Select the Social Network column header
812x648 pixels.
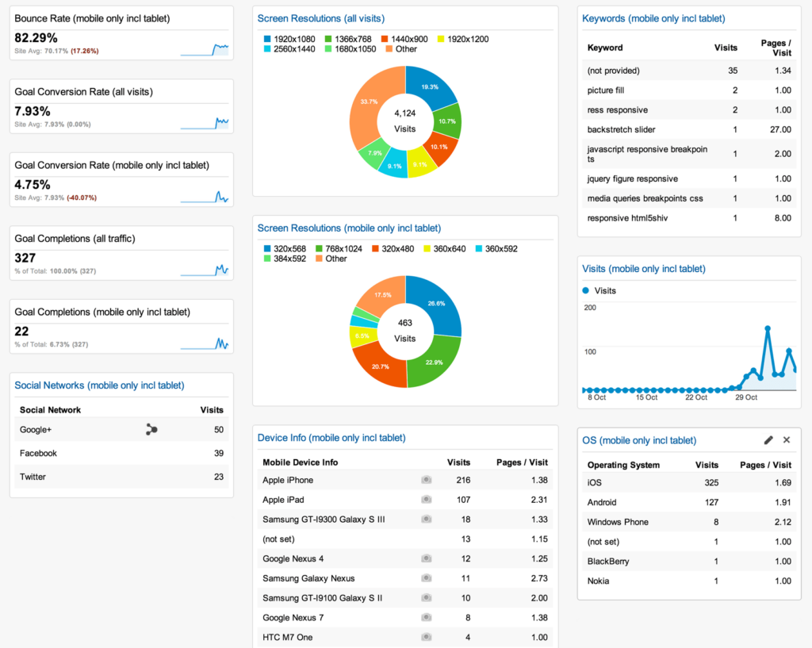click(x=50, y=410)
